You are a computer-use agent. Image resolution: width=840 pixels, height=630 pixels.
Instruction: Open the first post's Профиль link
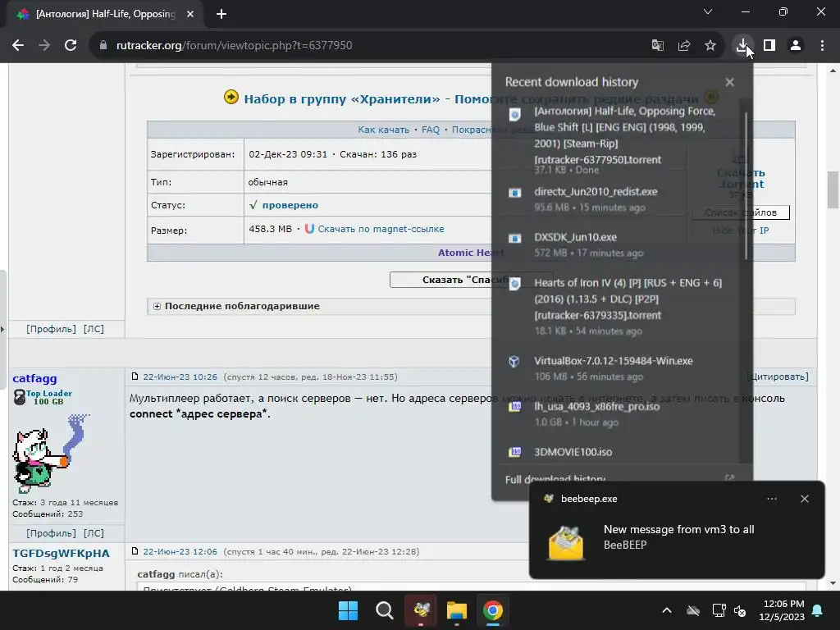pyautogui.click(x=52, y=329)
